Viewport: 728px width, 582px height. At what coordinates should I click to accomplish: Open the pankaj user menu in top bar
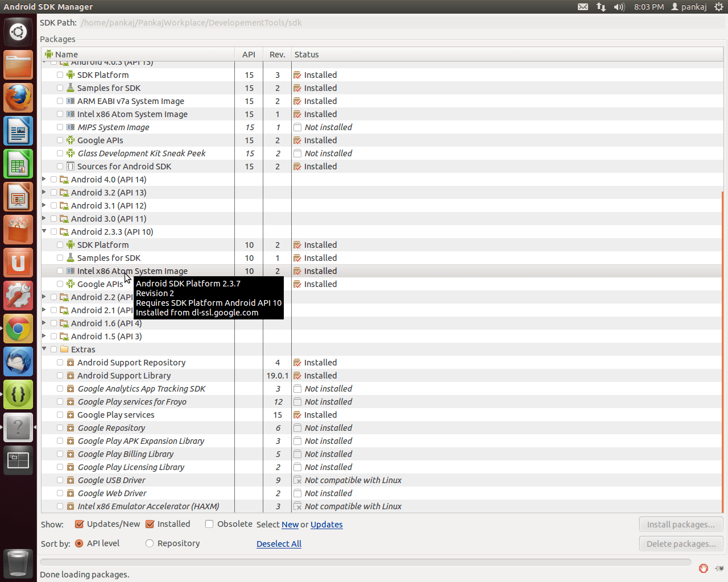pos(689,7)
